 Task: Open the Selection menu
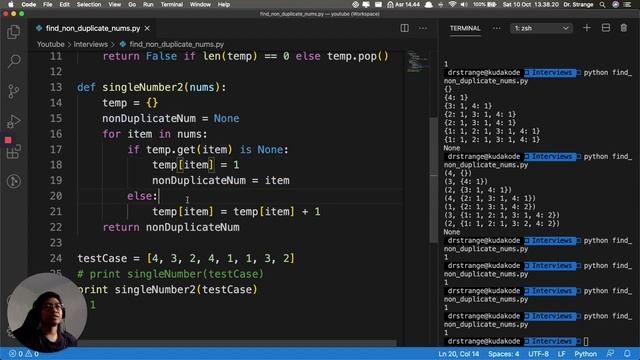tap(89, 4)
